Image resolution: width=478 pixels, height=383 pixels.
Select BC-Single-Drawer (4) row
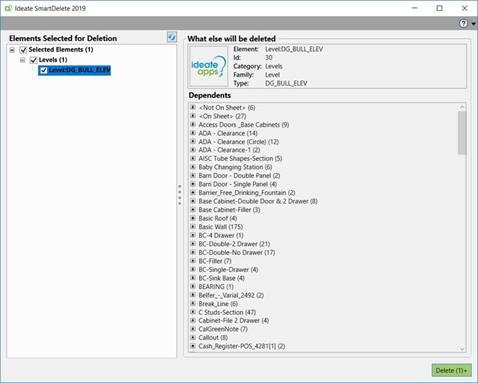click(228, 269)
